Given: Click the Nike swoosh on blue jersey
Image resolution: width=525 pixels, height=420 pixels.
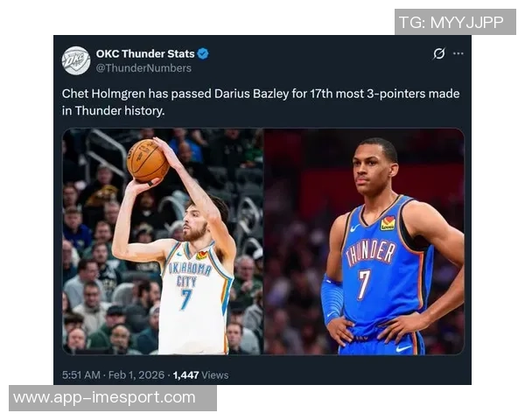Looking at the screenshot, I should click(355, 228).
